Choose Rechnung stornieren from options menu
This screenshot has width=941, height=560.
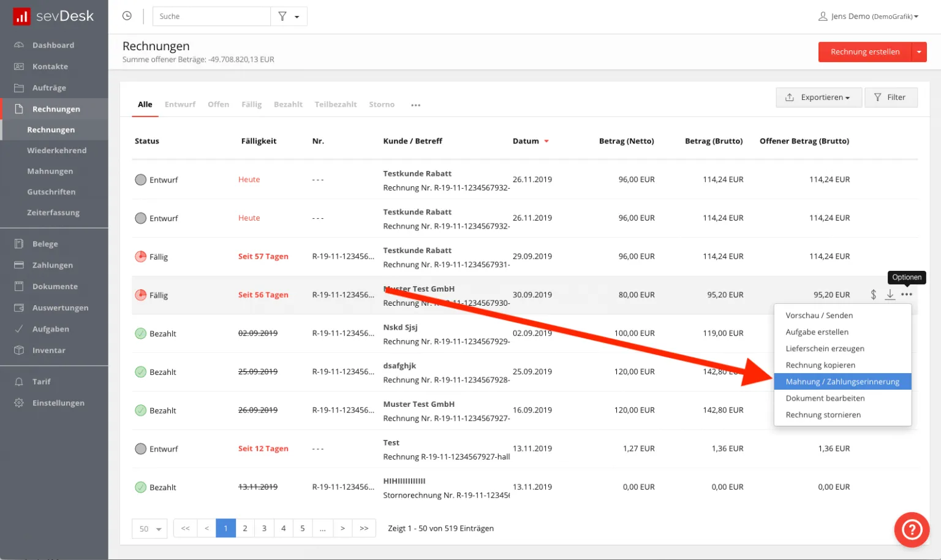pos(823,415)
